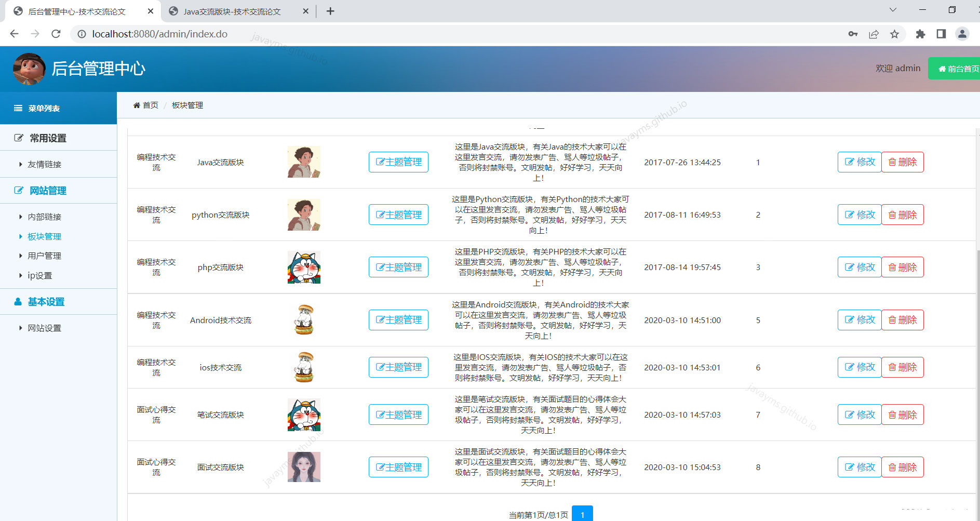Expand the ip设置 sidebar item
This screenshot has height=521, width=980.
click(39, 275)
